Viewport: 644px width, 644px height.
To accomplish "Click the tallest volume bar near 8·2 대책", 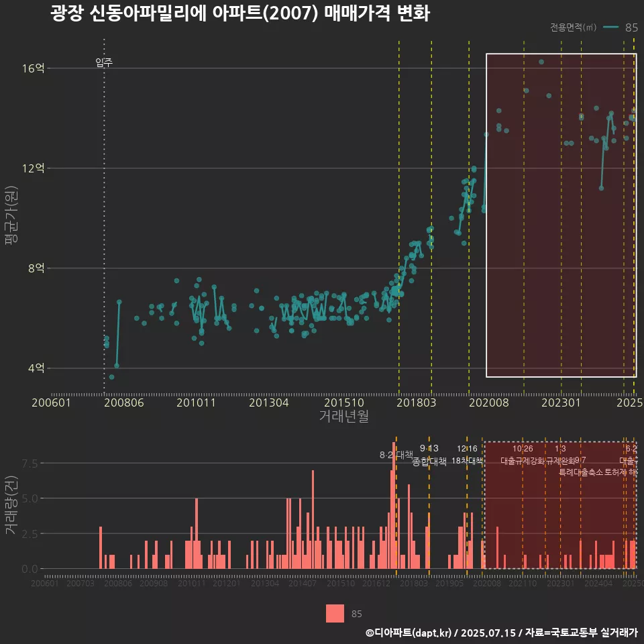I will point(394,505).
